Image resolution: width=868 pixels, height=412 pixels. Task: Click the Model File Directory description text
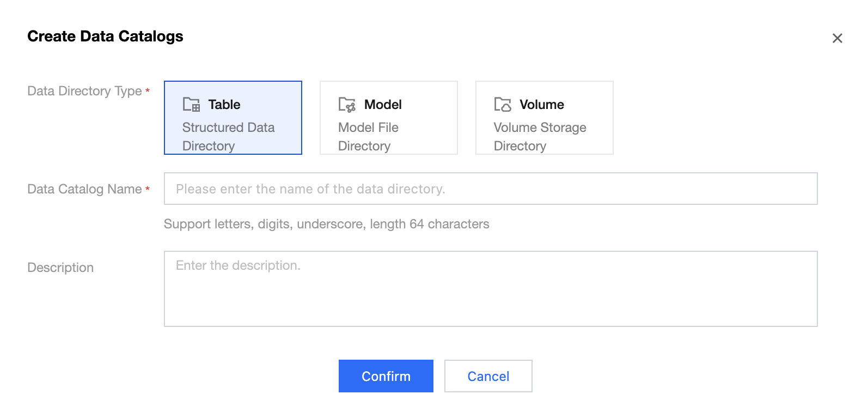368,136
